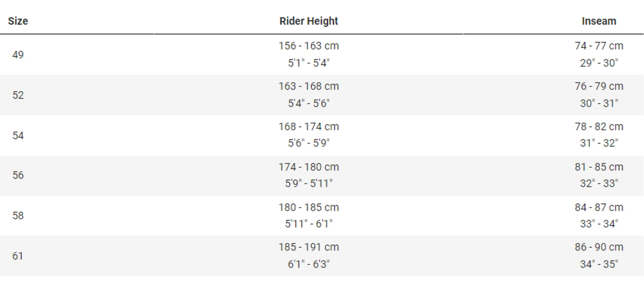
Task: Click the Rider Height column header
Action: [x=309, y=21]
